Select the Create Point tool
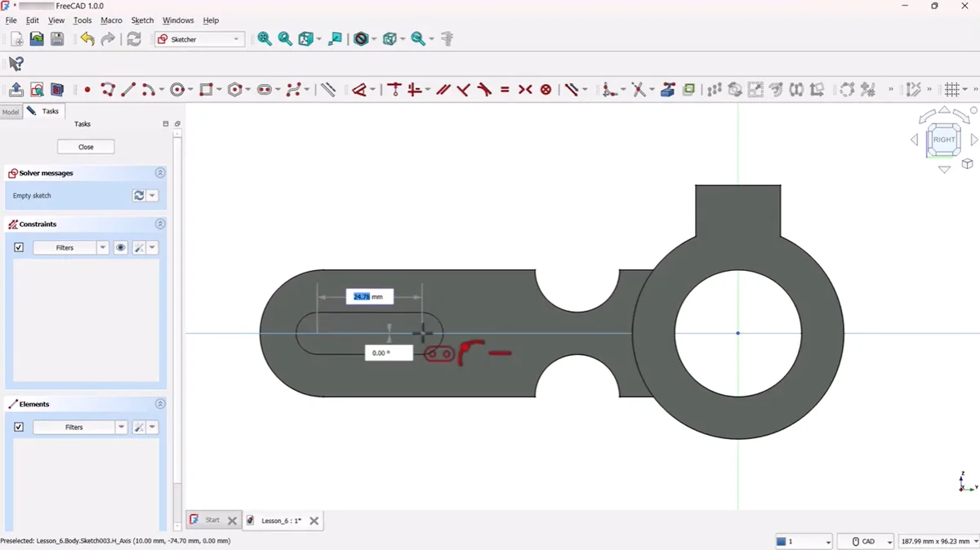980x550 pixels. [x=87, y=90]
